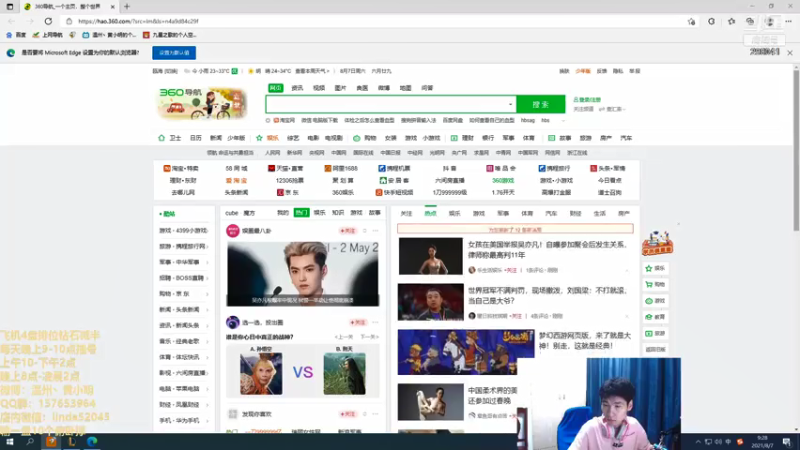Show hidden system tray icons
Viewport: 800px width, 450px height.
[698, 442]
